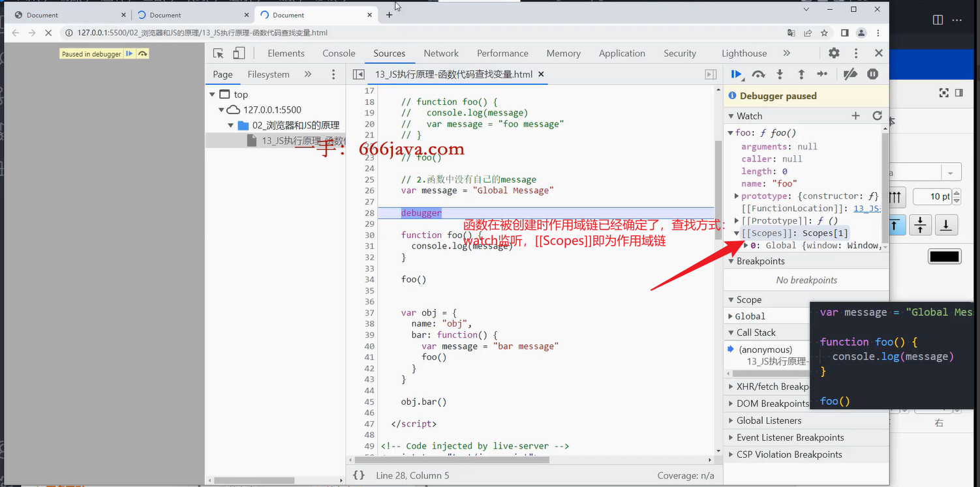Open the navigator pane's three-dot menu
This screenshot has height=487, width=980.
pyautogui.click(x=333, y=74)
